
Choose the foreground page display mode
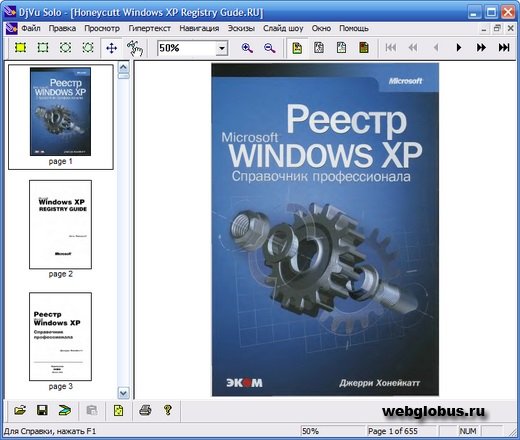341,48
